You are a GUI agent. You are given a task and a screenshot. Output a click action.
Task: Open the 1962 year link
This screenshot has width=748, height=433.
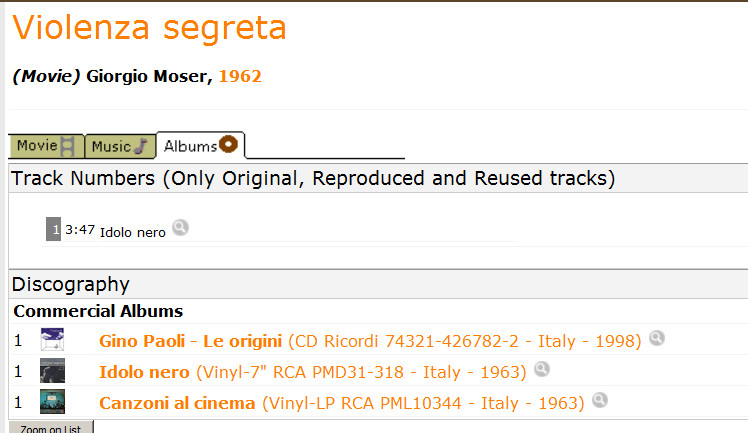[240, 76]
